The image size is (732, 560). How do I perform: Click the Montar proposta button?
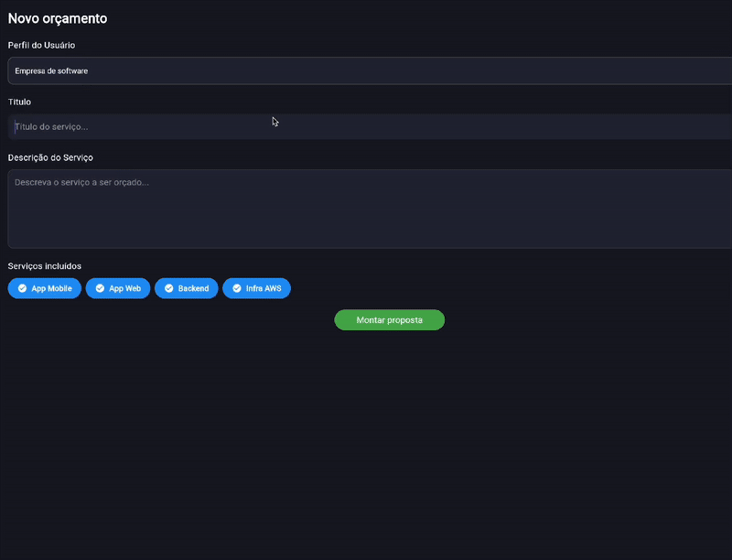(x=390, y=320)
